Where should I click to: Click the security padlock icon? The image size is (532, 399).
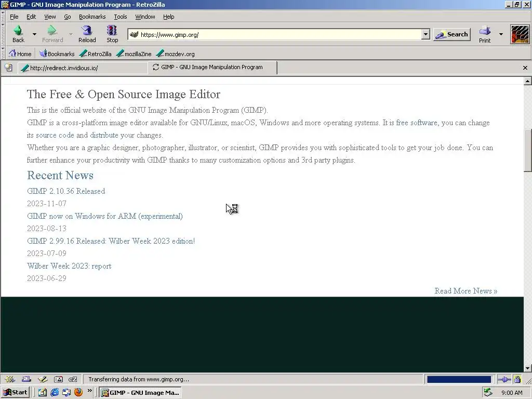[517, 379]
